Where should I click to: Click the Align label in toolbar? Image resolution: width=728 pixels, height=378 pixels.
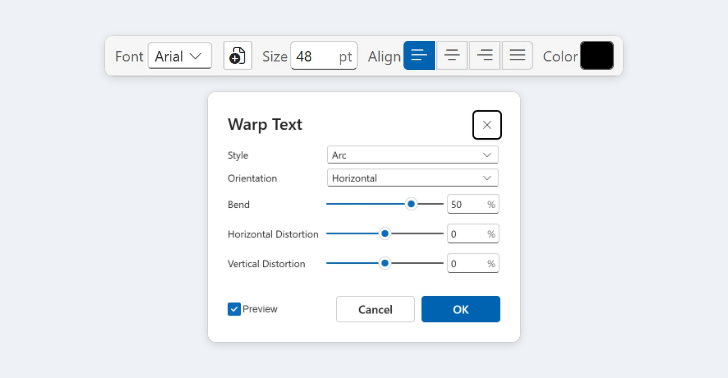tap(384, 57)
